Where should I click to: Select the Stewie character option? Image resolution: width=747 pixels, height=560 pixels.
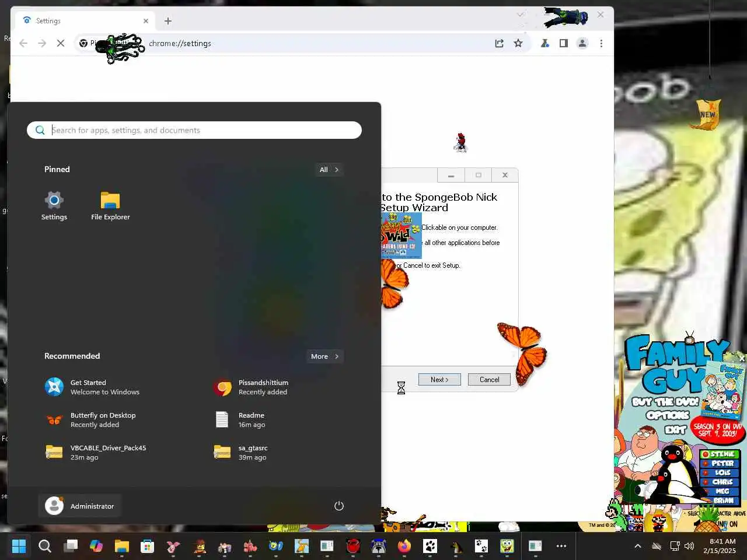pyautogui.click(x=720, y=454)
